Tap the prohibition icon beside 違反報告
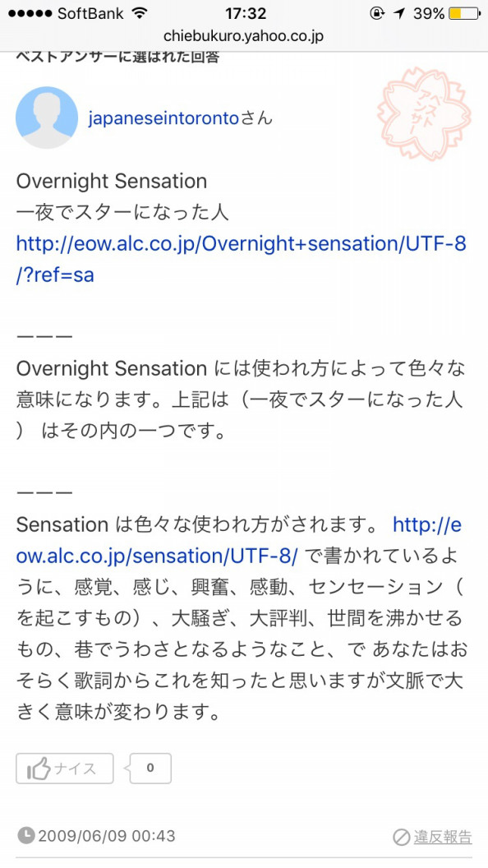The height and width of the screenshot is (868, 488). [x=401, y=837]
